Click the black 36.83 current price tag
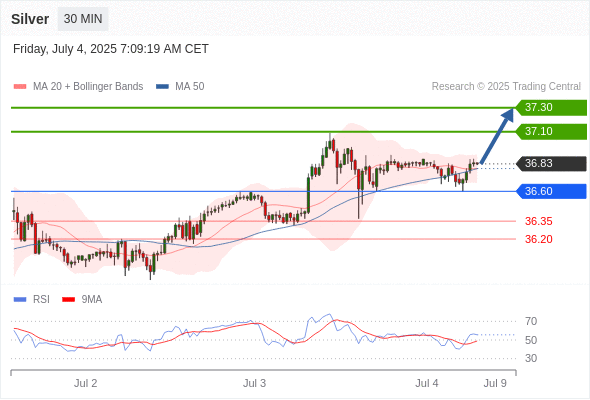The height and width of the screenshot is (400, 590). pyautogui.click(x=551, y=164)
